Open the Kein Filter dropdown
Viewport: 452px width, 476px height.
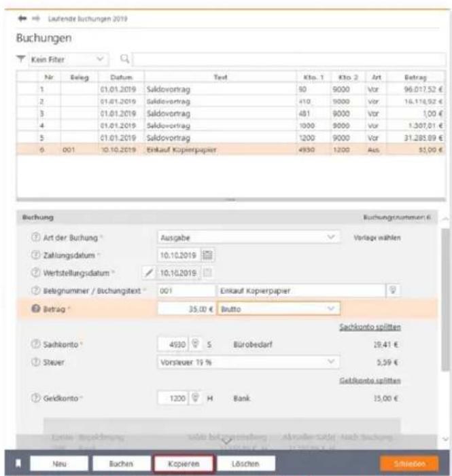point(69,59)
